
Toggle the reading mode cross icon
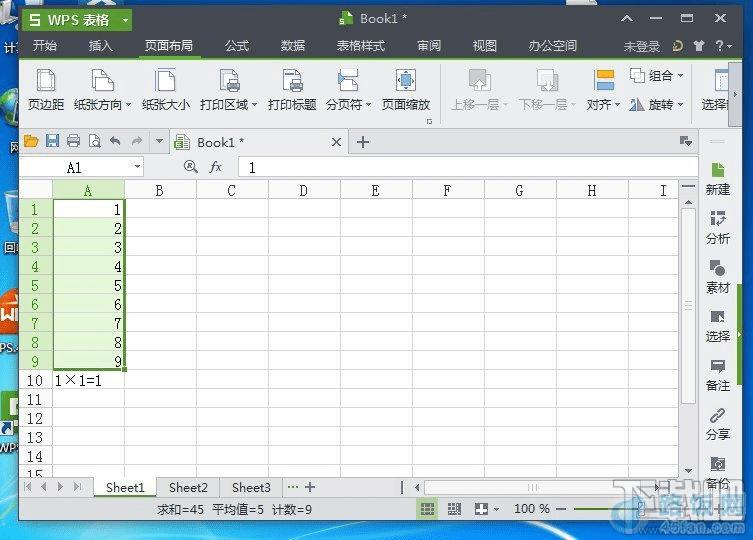coord(481,509)
